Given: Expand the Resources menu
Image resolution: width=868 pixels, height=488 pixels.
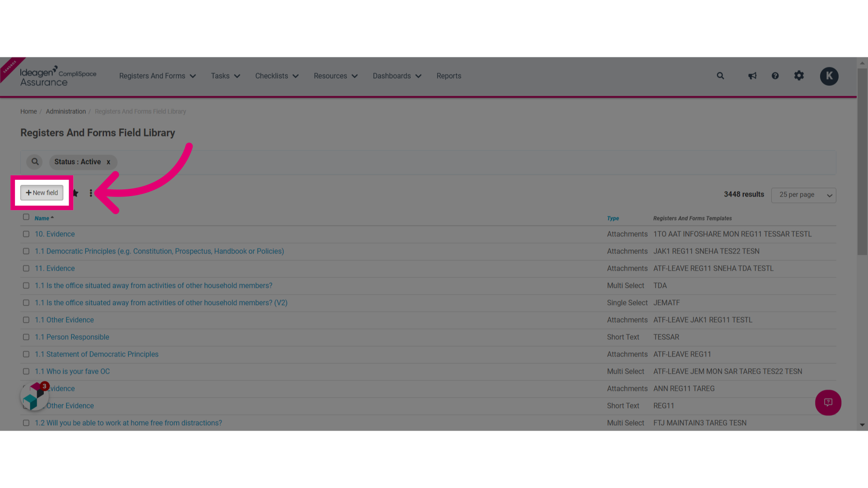Looking at the screenshot, I should (335, 76).
